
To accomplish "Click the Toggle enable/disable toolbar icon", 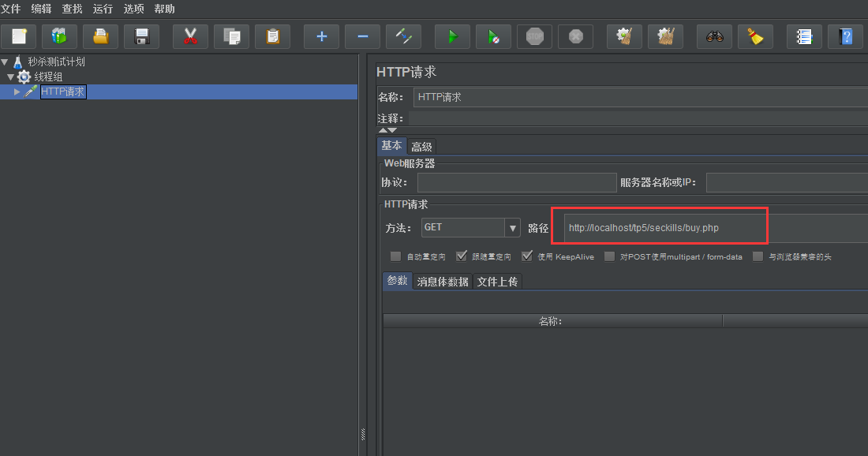I will pyautogui.click(x=403, y=36).
